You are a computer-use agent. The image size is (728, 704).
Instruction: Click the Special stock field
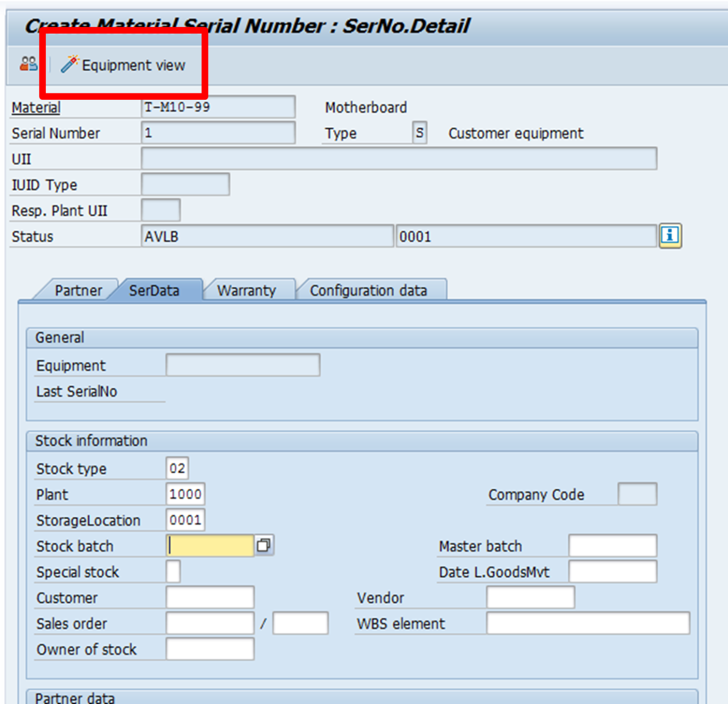(x=173, y=572)
